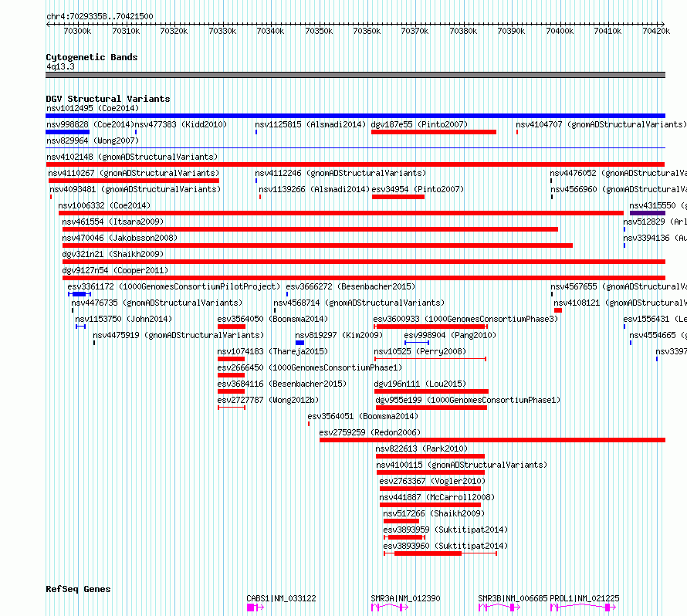
Task: Click the dgv196n111 (Lou2015) red bar
Action: pos(431,391)
